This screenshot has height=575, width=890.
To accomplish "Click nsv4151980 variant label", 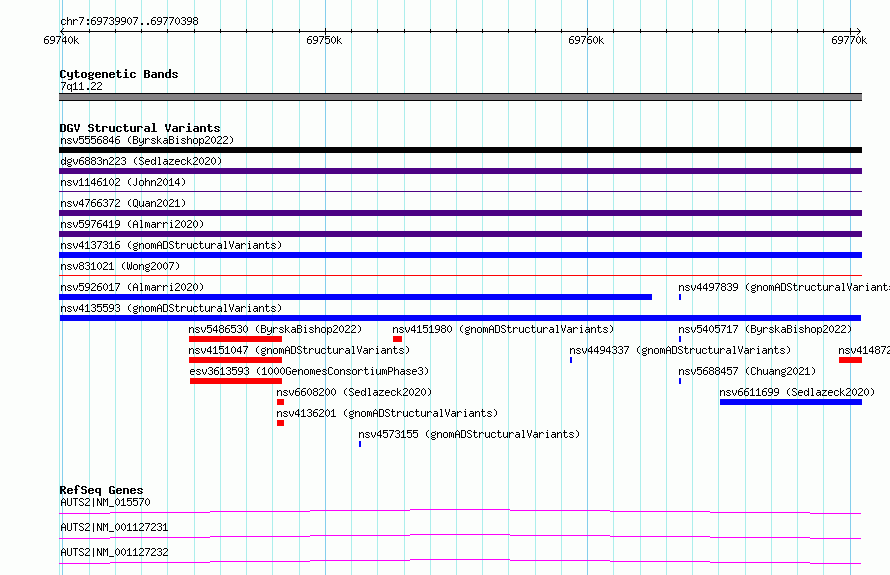I will tap(503, 329).
